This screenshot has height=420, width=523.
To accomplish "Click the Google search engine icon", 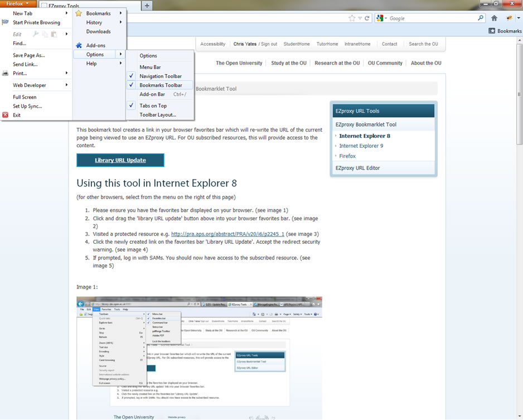I will click(380, 18).
